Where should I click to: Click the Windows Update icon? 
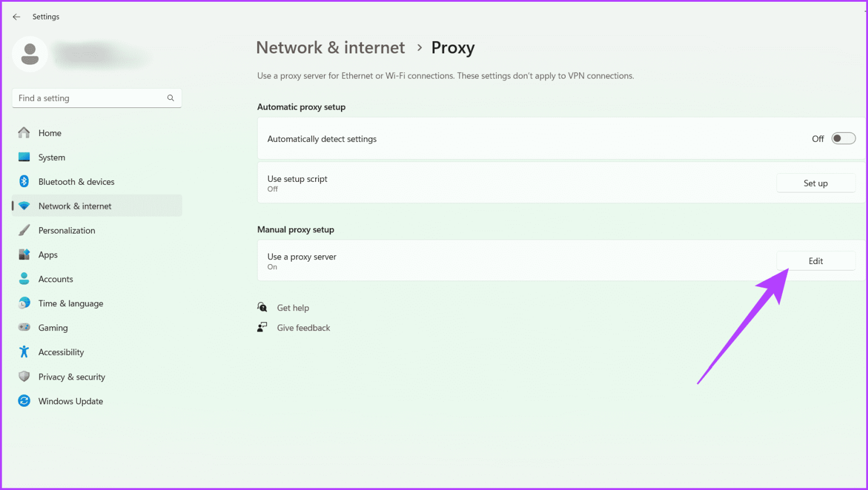tap(24, 401)
